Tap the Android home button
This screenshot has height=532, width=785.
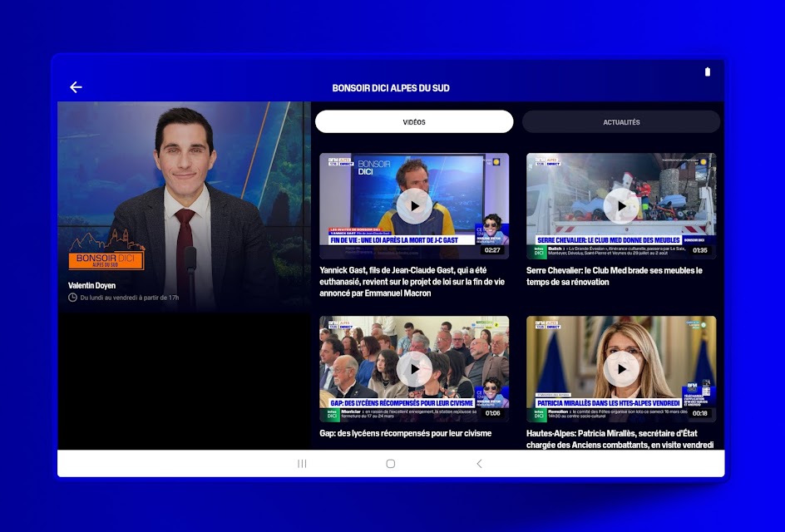[x=391, y=464]
